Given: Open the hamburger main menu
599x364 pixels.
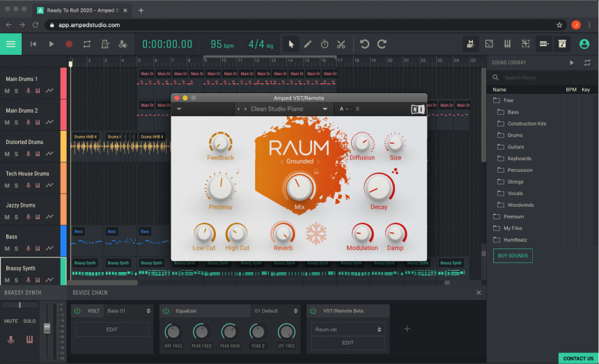Looking at the screenshot, I should (10, 45).
